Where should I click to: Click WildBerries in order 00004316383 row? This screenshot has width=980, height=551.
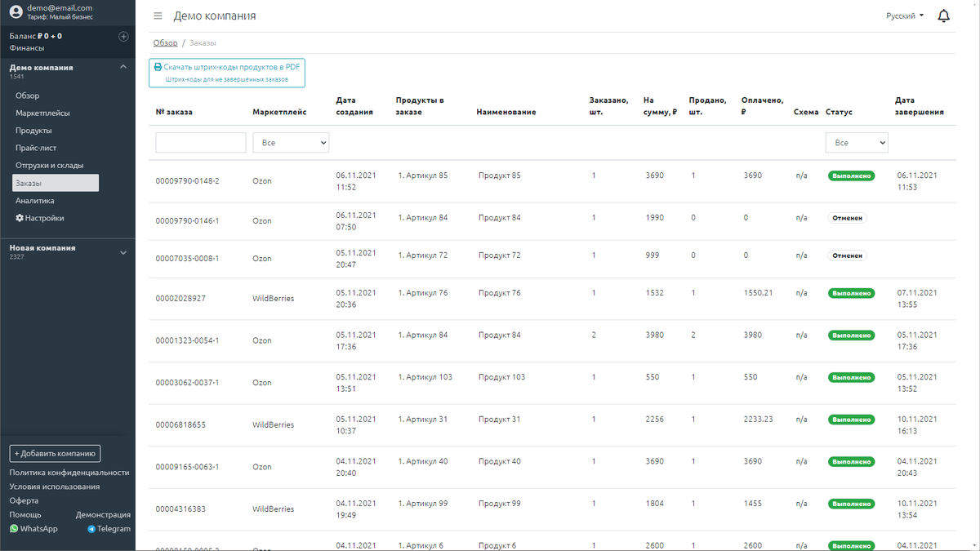[273, 509]
